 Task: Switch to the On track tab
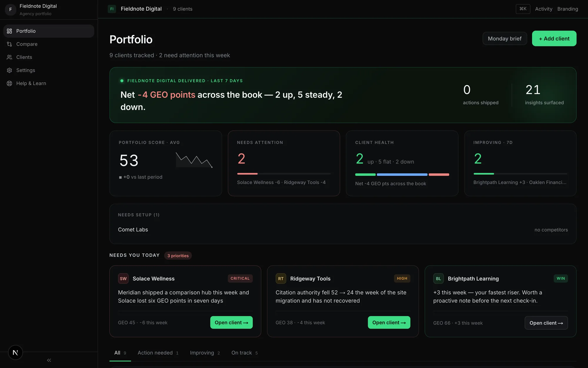click(245, 353)
